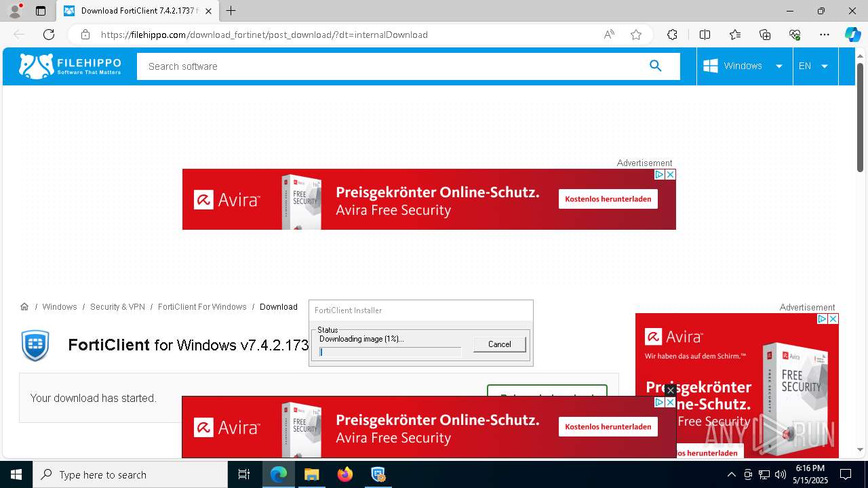Screen dimensions: 868x488
Task: Click the installer download progress bar
Action: click(390, 352)
